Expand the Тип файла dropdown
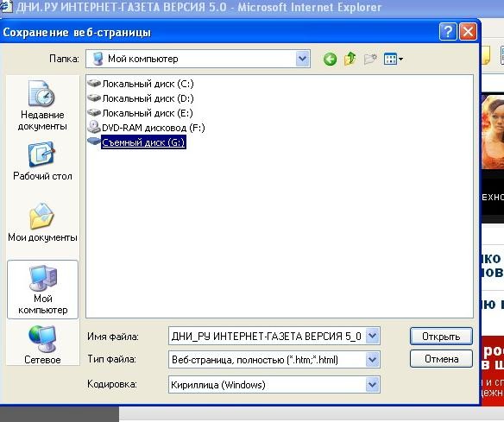Viewport: 504px width, 422px height. [373, 359]
